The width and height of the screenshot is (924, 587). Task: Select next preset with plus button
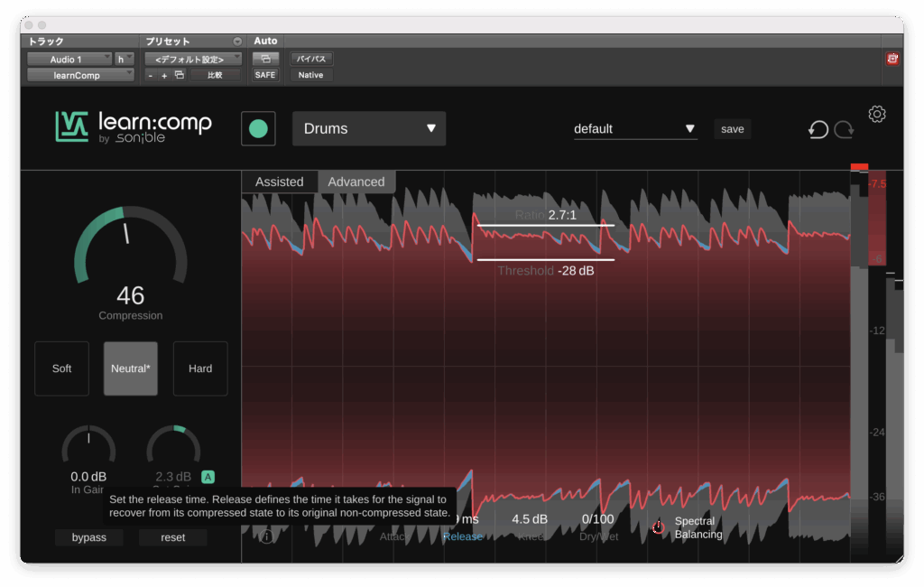[164, 76]
